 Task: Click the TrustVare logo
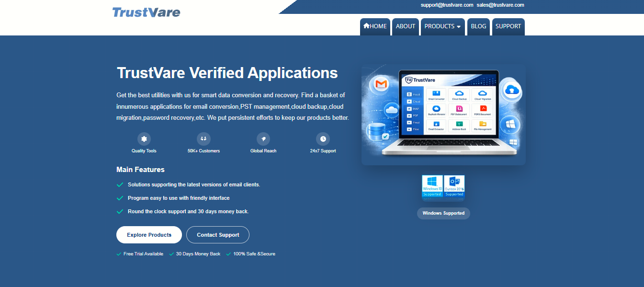click(146, 12)
